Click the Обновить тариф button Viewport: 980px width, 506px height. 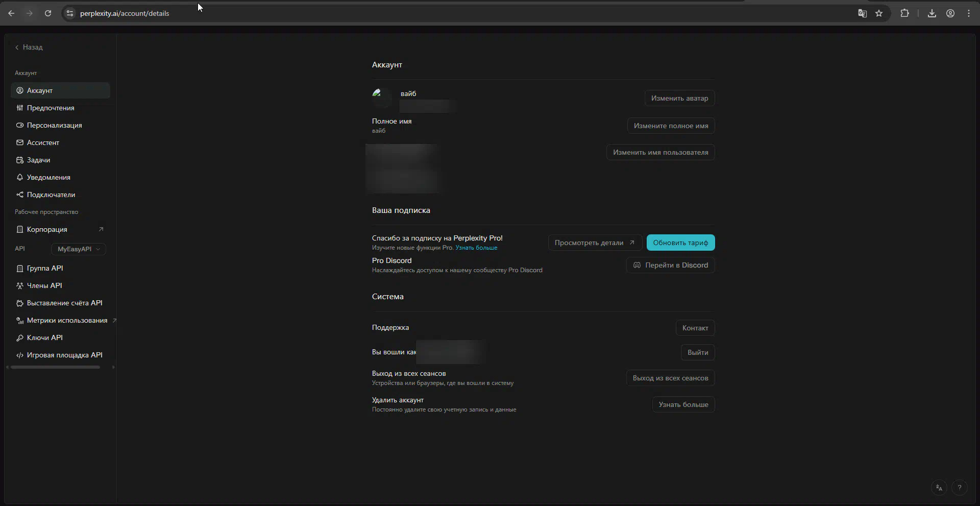click(x=680, y=243)
